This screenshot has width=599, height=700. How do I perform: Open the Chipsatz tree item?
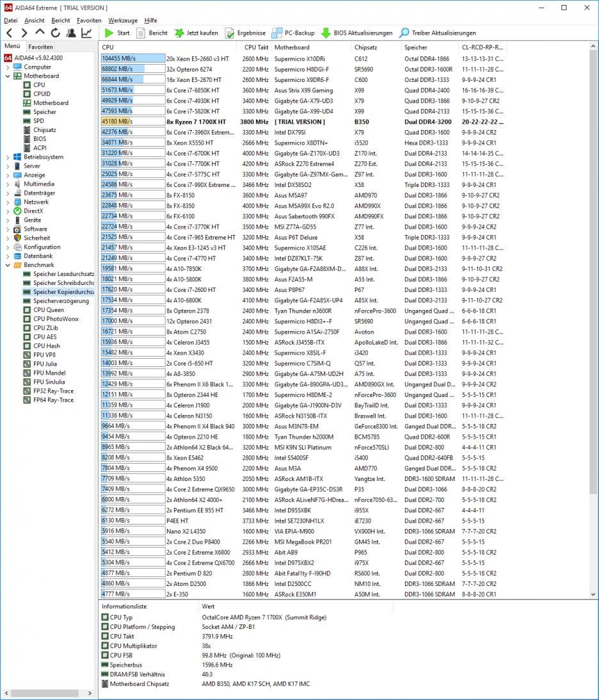coord(40,130)
